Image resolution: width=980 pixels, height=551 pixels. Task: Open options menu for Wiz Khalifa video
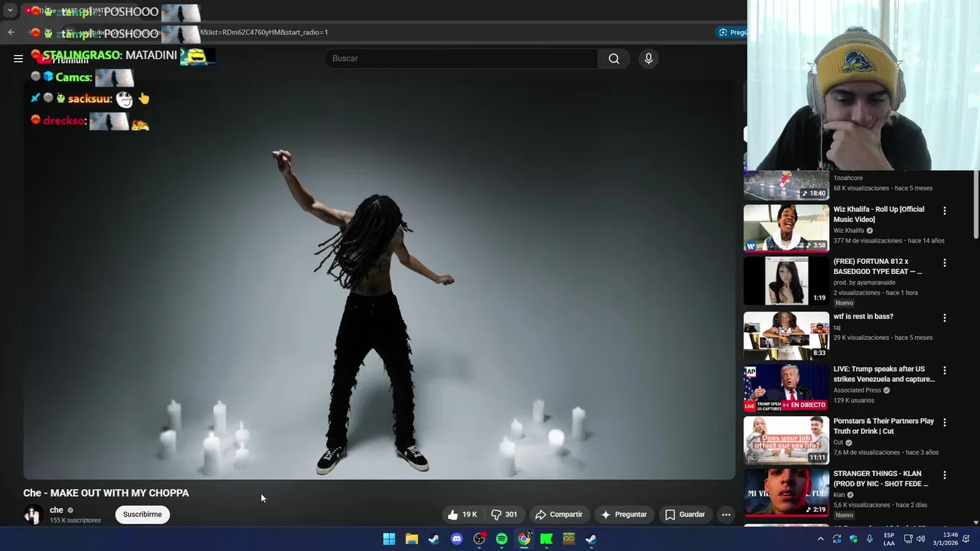(x=944, y=210)
